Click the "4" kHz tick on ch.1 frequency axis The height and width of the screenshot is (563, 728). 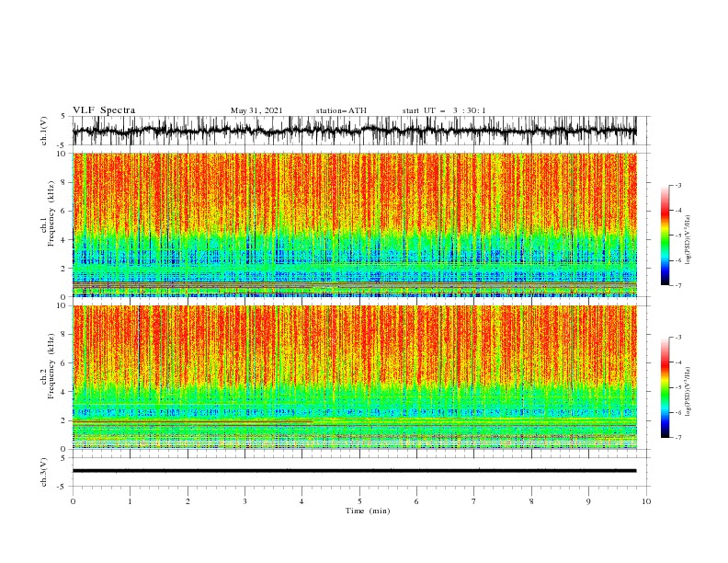64,240
